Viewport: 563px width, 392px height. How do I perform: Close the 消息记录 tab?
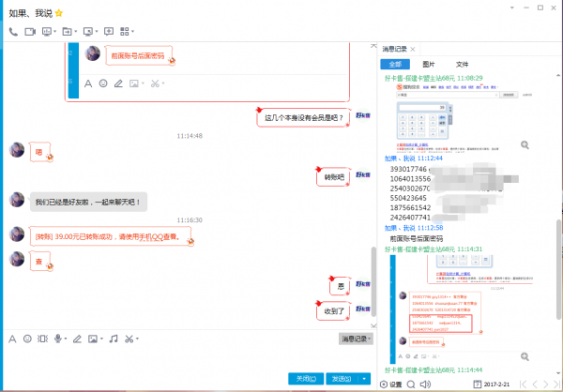(413, 48)
